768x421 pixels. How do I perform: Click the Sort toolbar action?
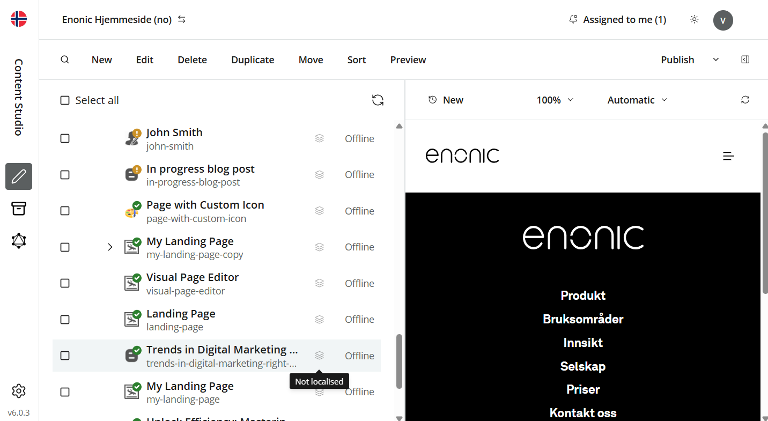click(x=357, y=60)
